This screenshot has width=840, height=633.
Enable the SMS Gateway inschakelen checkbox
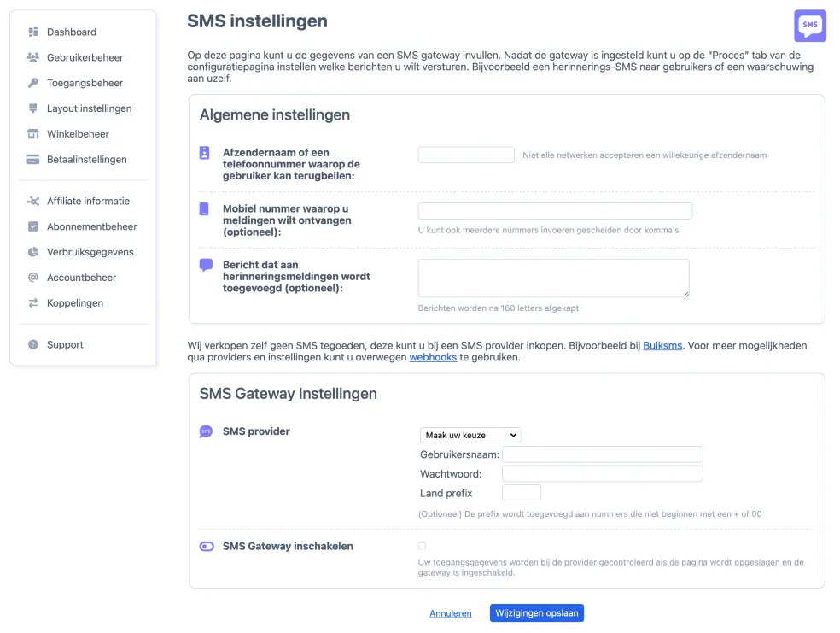[x=422, y=546]
